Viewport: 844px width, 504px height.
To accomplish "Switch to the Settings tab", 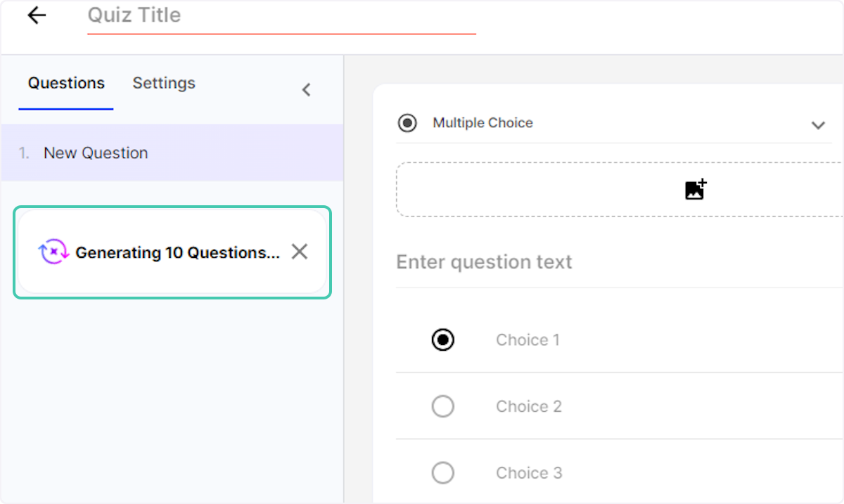I will point(163,83).
